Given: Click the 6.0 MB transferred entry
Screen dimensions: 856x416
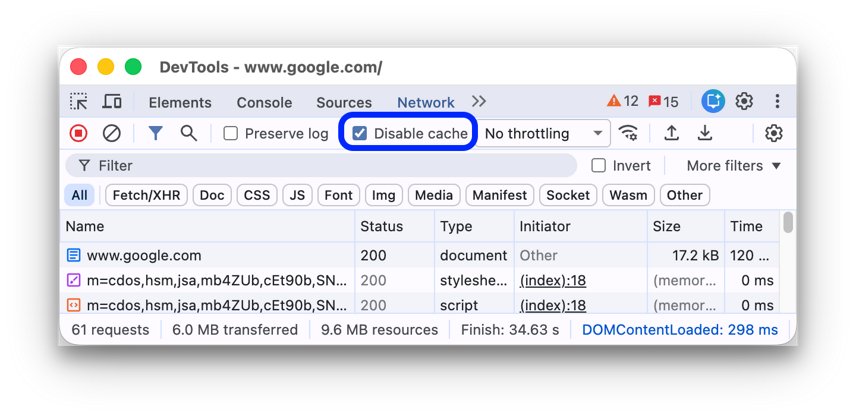Looking at the screenshot, I should coord(235,330).
